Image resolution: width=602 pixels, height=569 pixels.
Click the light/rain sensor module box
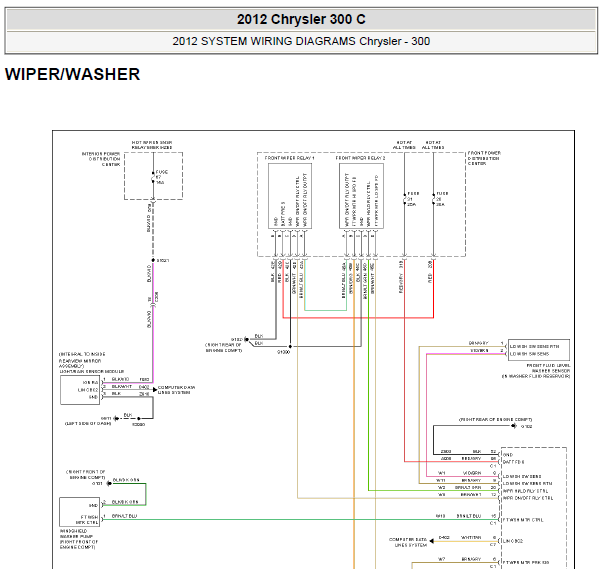click(81, 391)
